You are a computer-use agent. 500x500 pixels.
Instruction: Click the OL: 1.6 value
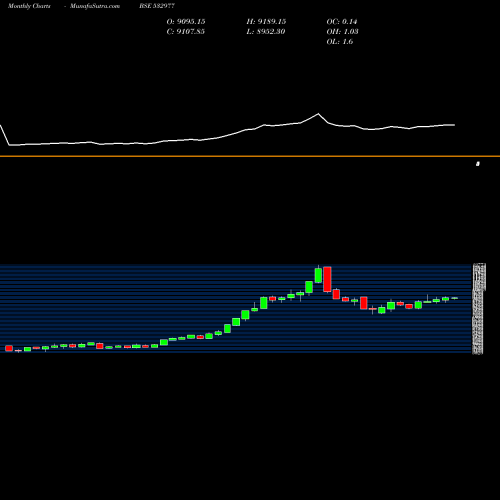pyautogui.click(x=340, y=42)
